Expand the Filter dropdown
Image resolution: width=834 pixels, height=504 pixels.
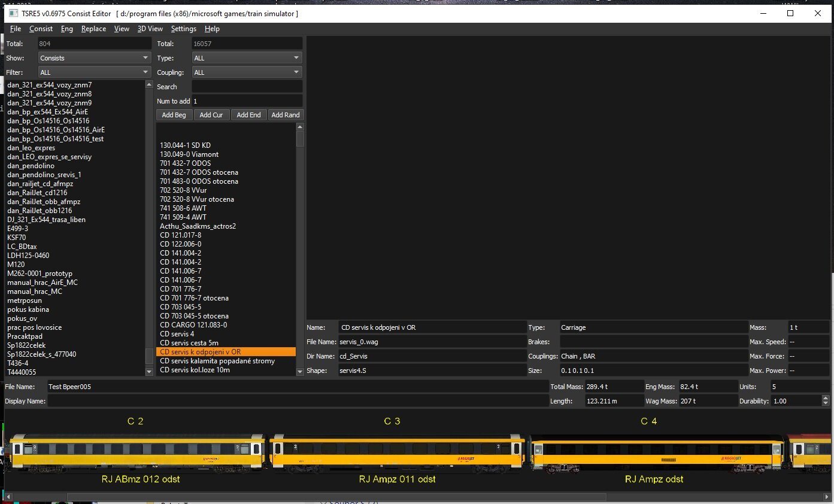94,72
